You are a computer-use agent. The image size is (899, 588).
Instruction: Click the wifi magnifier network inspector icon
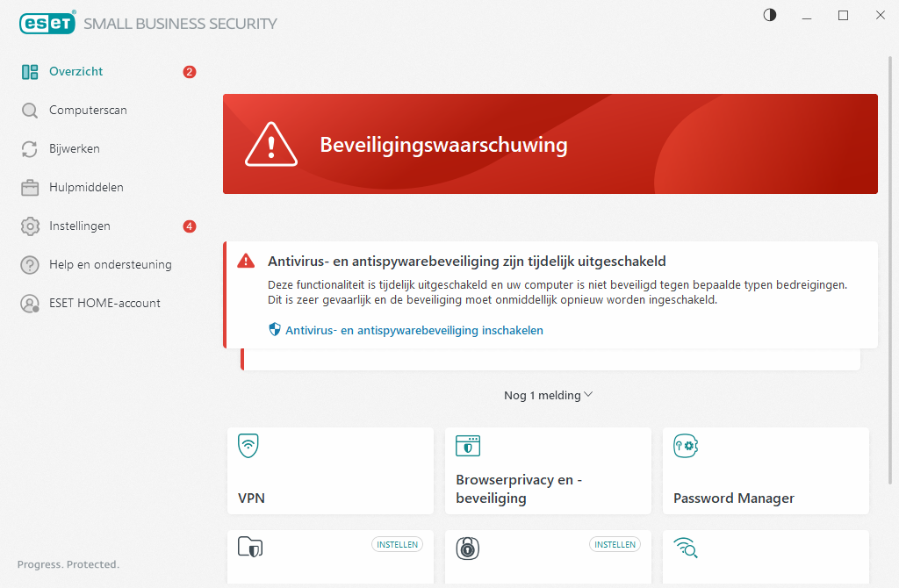tap(686, 548)
